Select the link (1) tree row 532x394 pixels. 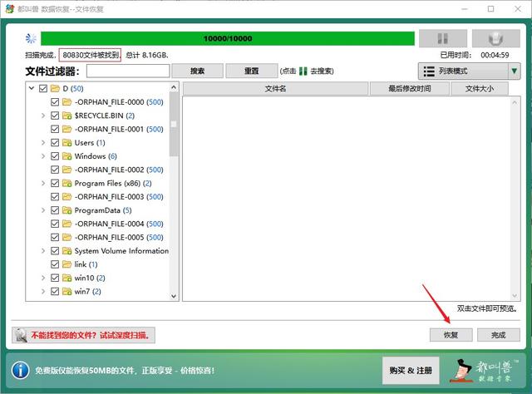tap(86, 264)
